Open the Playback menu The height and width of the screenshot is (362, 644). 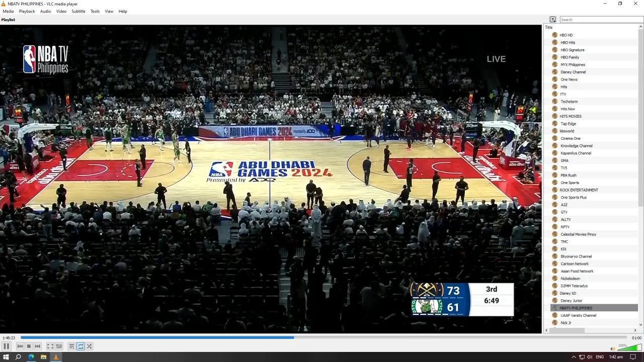pos(27,11)
